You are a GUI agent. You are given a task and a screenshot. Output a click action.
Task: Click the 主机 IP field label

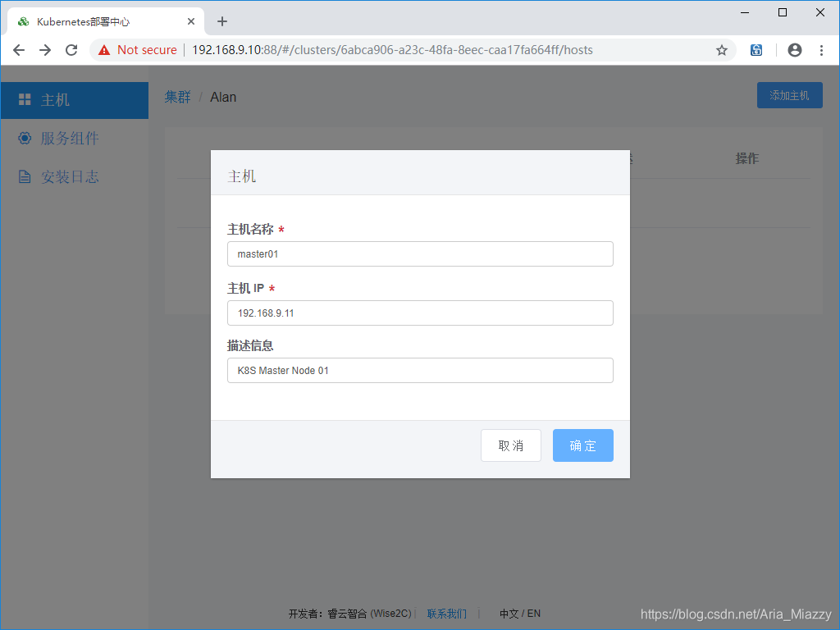pyautogui.click(x=246, y=288)
